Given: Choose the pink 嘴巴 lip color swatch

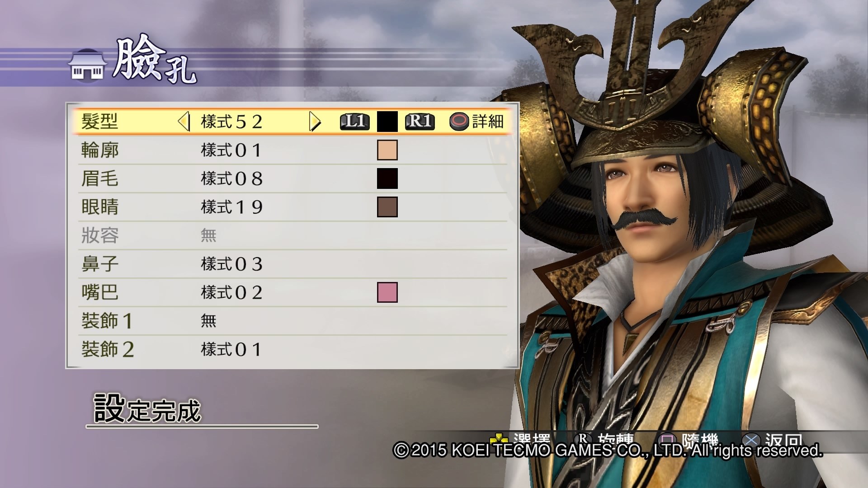Looking at the screenshot, I should click(387, 292).
